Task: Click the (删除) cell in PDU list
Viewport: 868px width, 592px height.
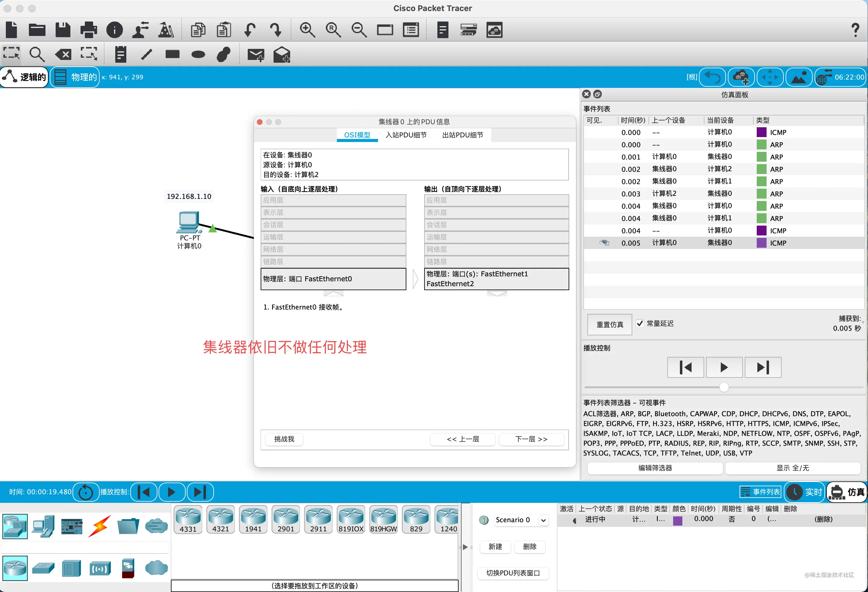Action: [823, 519]
